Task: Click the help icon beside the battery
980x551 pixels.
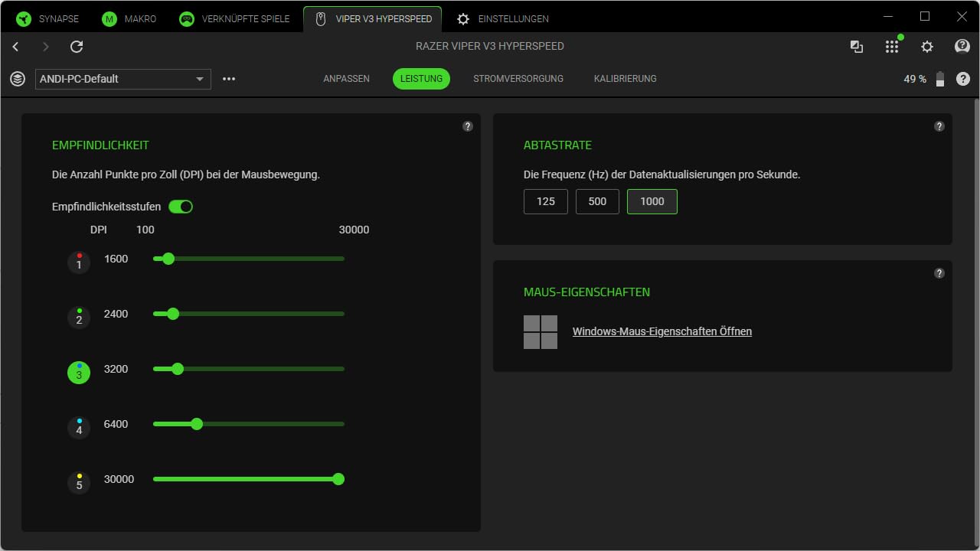Action: [963, 79]
